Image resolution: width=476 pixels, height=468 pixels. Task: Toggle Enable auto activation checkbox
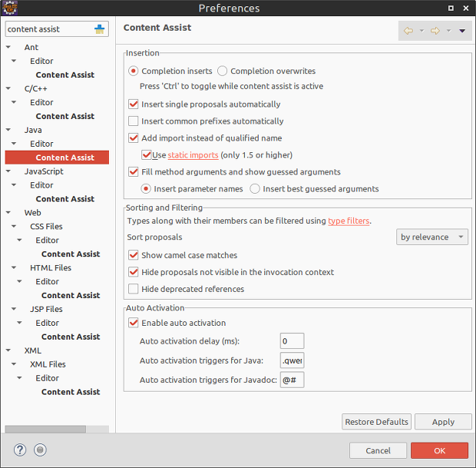[134, 323]
